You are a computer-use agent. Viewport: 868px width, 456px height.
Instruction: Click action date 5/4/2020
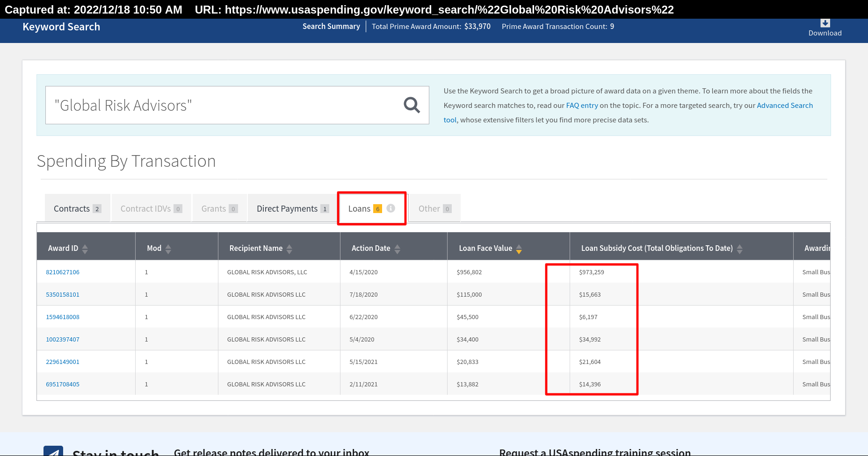pos(362,339)
